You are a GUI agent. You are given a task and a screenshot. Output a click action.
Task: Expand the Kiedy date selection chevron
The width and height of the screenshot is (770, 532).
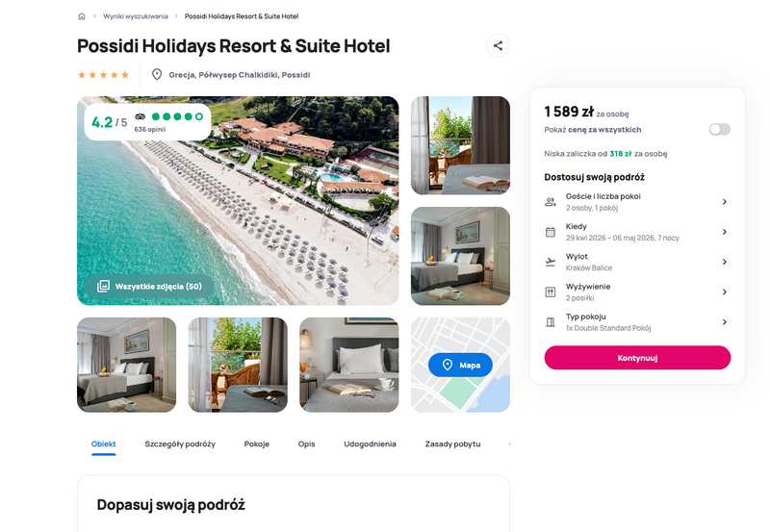[x=725, y=232]
